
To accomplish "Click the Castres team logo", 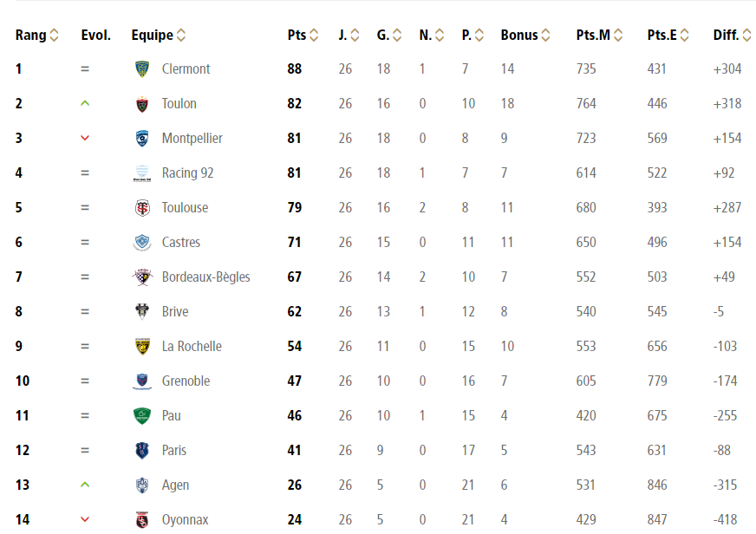I will [142, 242].
